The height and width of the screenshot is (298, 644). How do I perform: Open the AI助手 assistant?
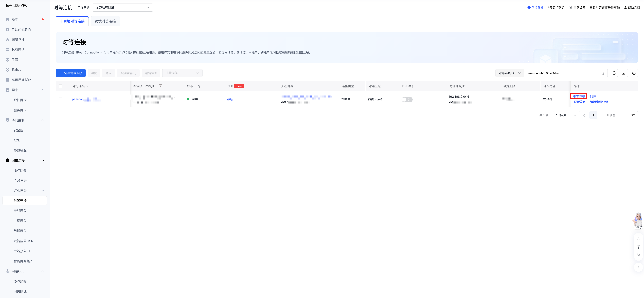[x=638, y=220]
